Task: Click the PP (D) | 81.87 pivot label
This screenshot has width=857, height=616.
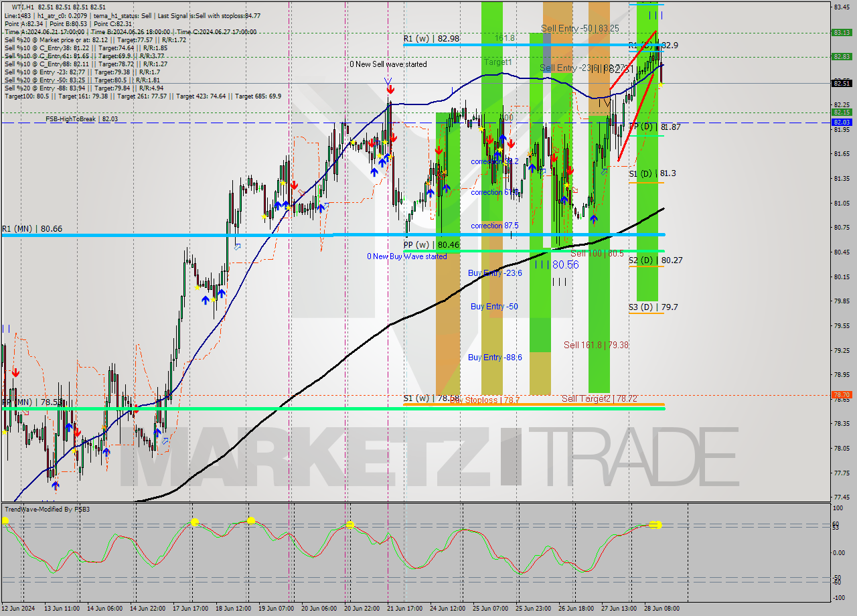Action: 655,127
